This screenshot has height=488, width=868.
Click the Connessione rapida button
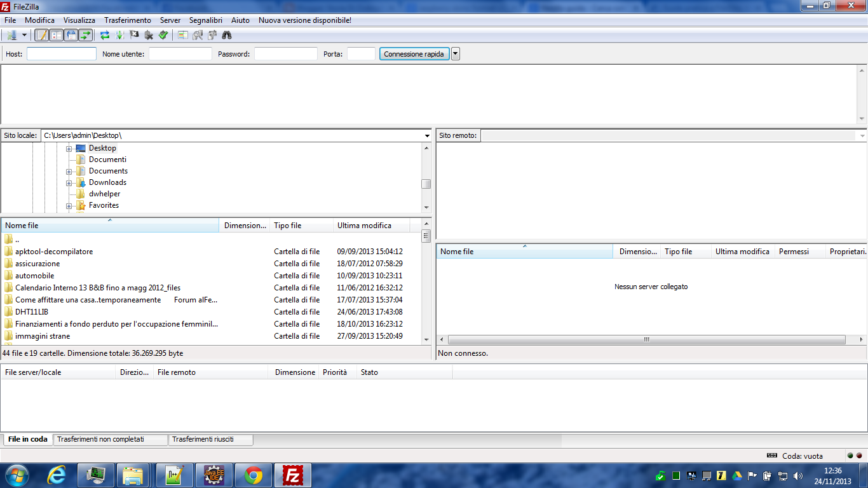(414, 54)
